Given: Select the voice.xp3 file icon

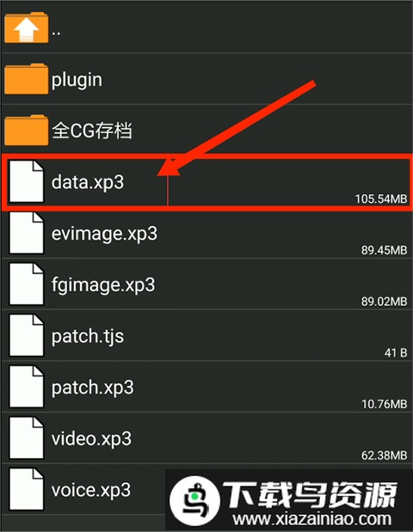Looking at the screenshot, I should click(27, 489).
